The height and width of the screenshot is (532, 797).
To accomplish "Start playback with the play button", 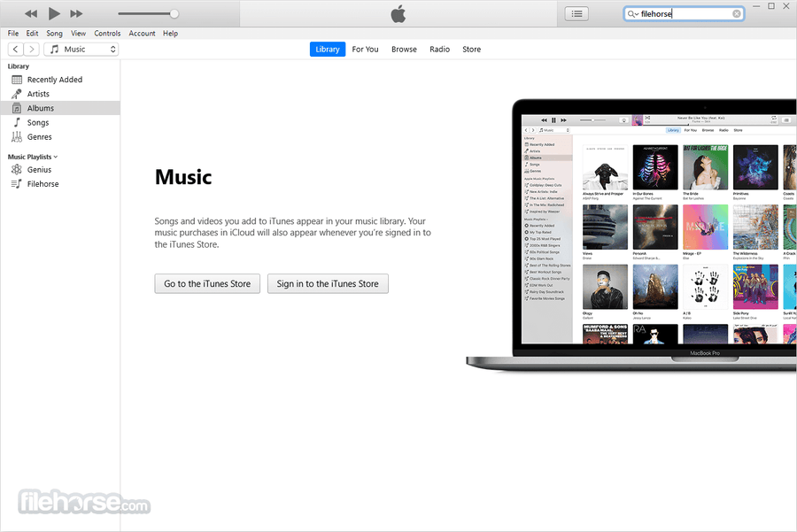I will (x=54, y=13).
